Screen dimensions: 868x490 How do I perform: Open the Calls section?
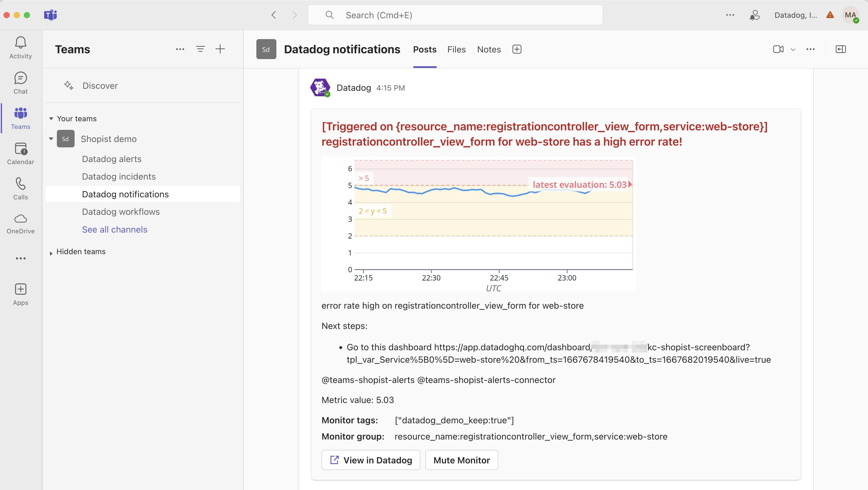(20, 189)
